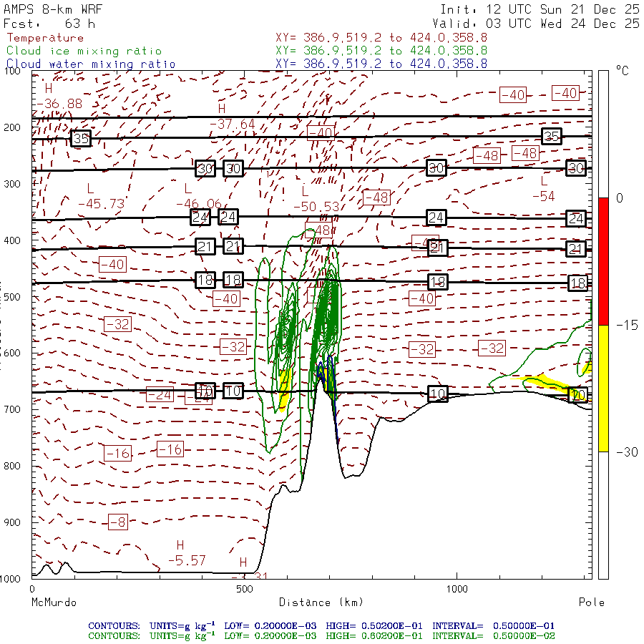
Task: Click the "0" color bar tick label
Action: click(620, 198)
